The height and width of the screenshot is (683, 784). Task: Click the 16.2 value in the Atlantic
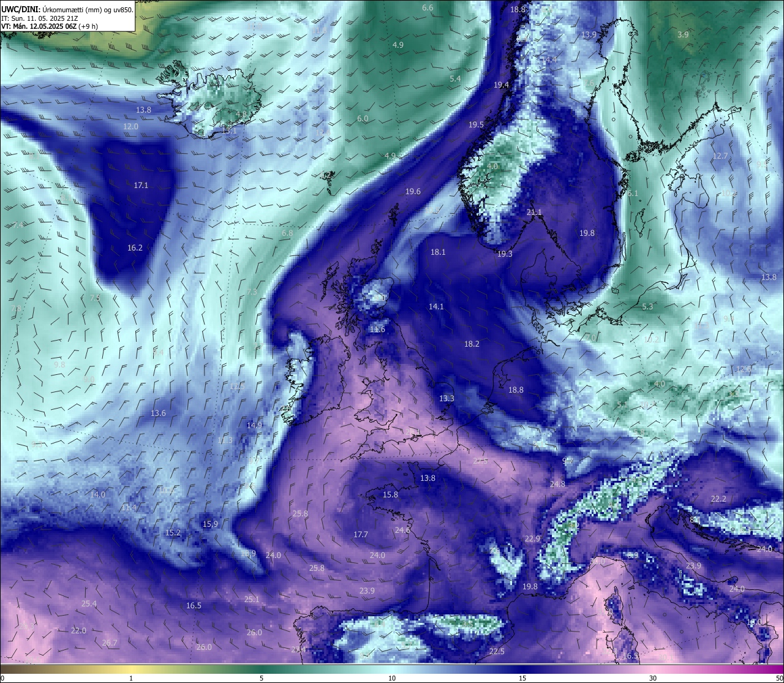[135, 248]
